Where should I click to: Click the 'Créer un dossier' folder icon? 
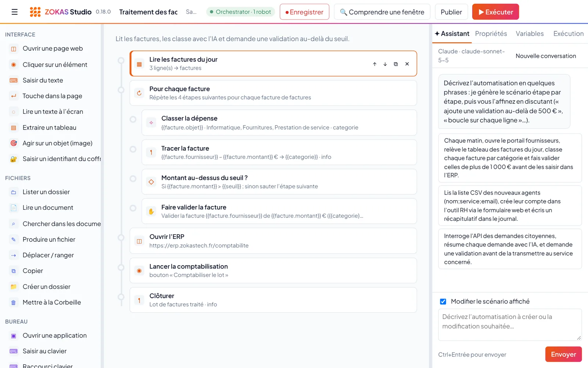14,287
